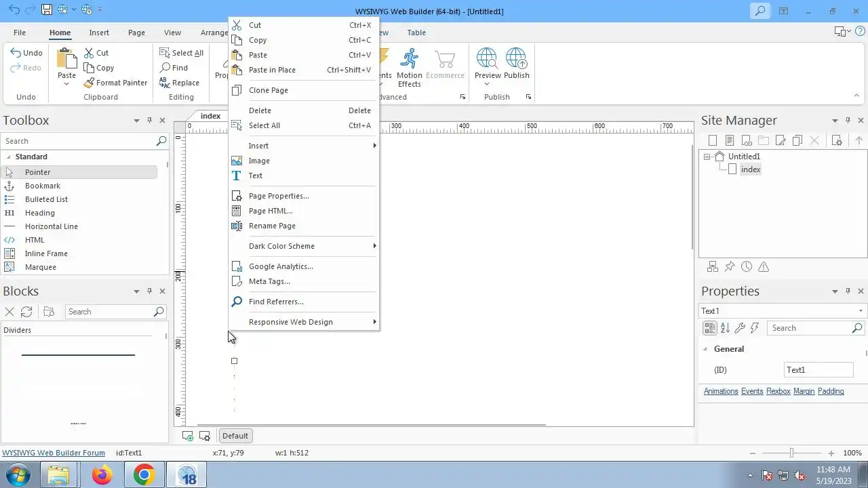Switch to the Table ribbon tab
The height and width of the screenshot is (488, 868).
coord(416,33)
